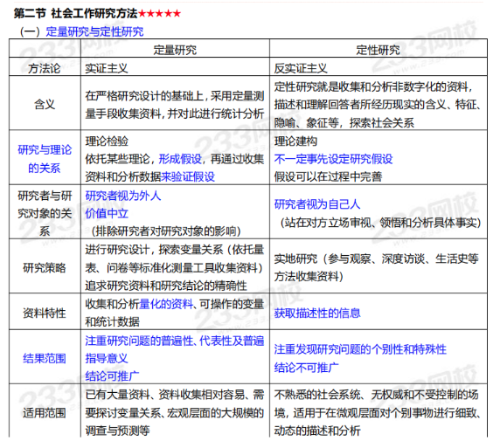Click the blue text 形成假设
Screen dimensions: 500x448
180,159
